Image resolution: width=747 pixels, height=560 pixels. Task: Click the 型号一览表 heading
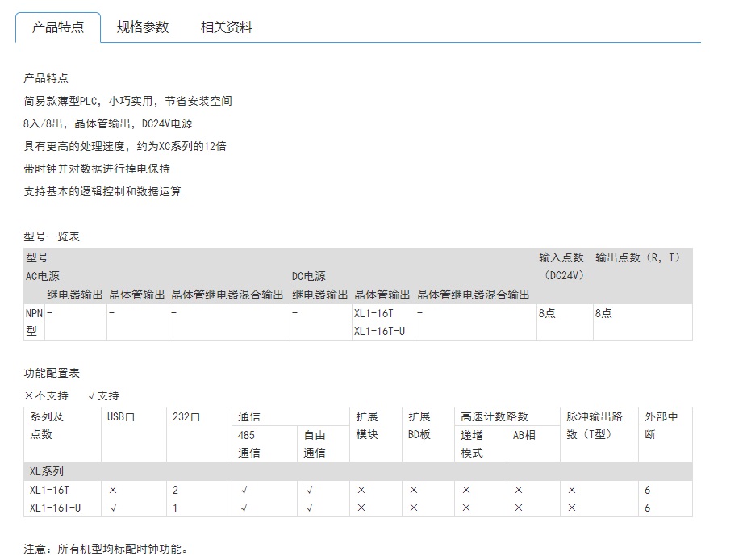coord(52,236)
